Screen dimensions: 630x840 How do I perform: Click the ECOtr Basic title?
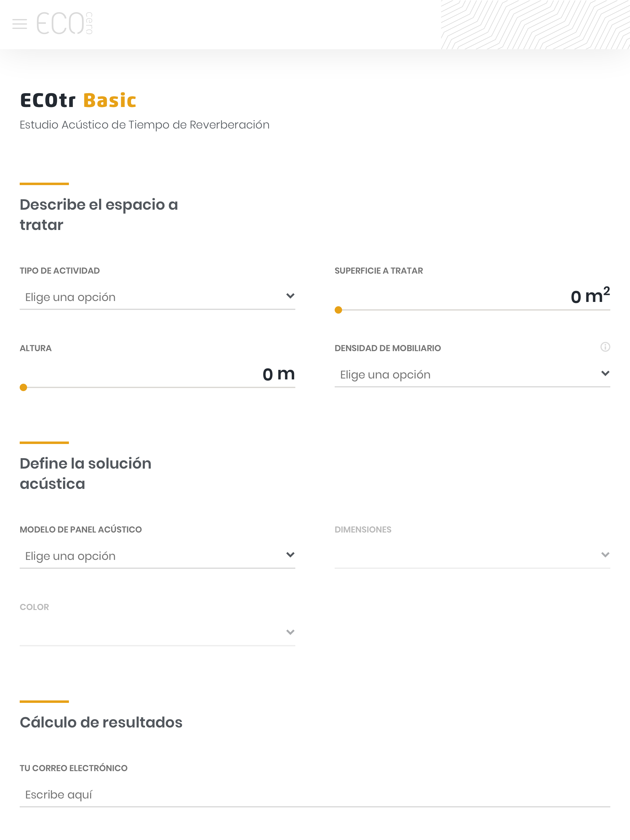(x=78, y=101)
